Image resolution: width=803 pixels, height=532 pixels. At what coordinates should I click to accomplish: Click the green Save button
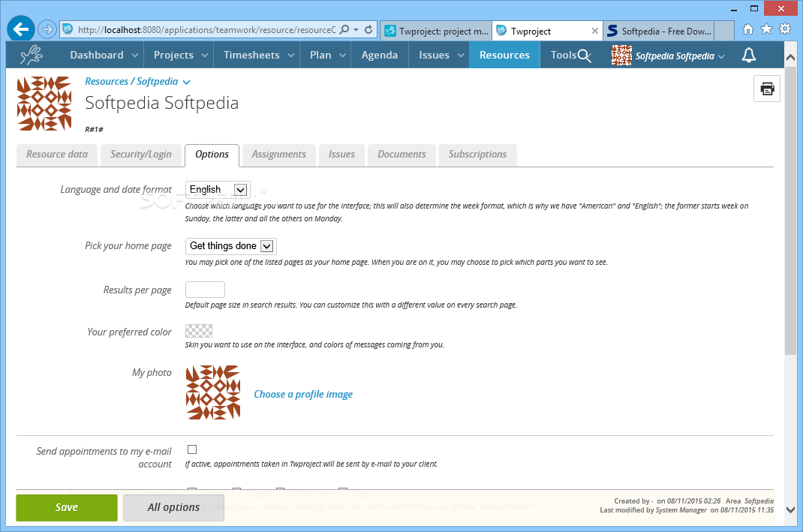(x=67, y=507)
